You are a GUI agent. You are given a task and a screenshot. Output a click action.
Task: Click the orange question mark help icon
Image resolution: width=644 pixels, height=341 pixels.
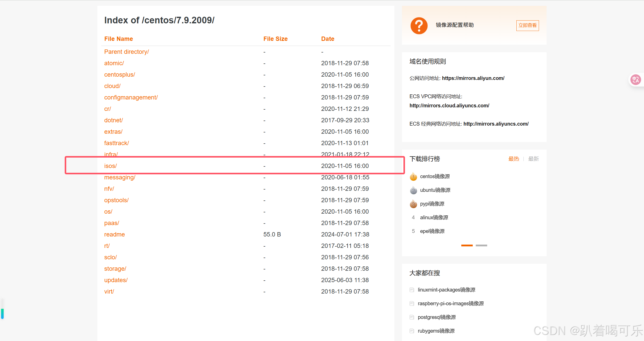[419, 26]
